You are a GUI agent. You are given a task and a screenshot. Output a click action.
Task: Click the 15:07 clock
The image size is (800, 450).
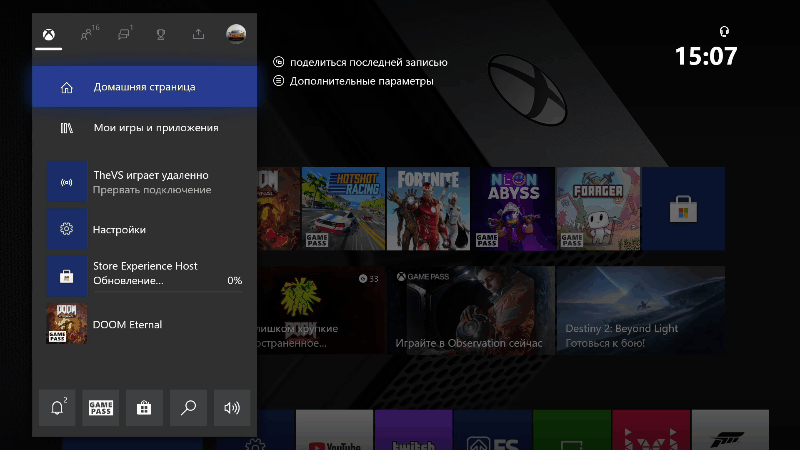[x=706, y=56]
